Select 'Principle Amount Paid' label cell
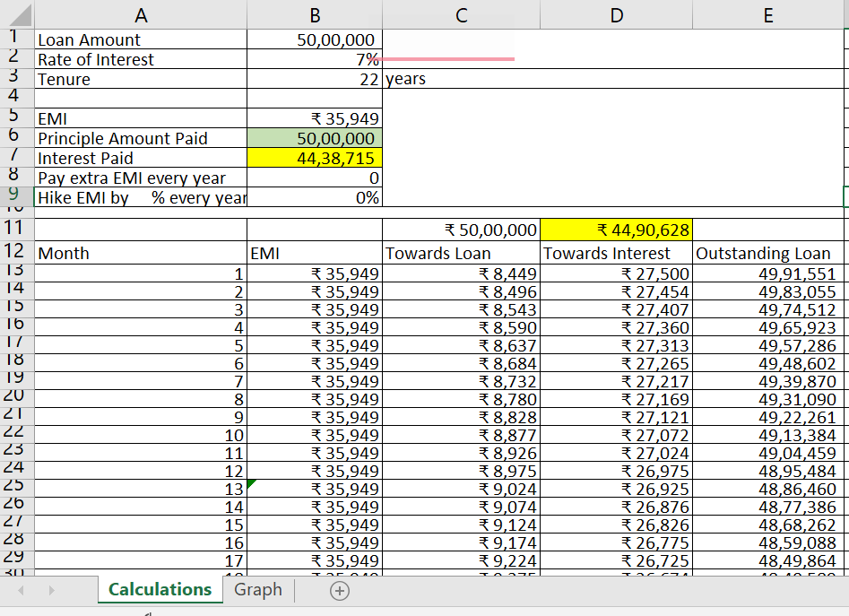The image size is (849, 616). (x=141, y=138)
